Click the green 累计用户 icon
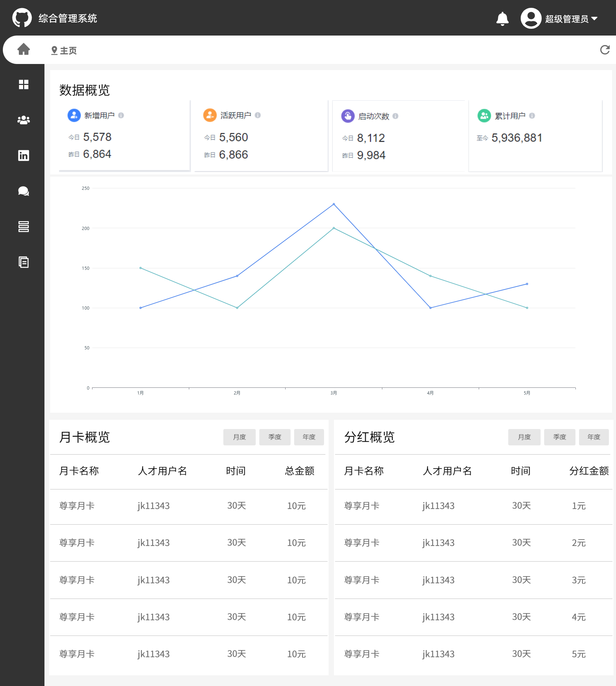616x686 pixels. [484, 116]
